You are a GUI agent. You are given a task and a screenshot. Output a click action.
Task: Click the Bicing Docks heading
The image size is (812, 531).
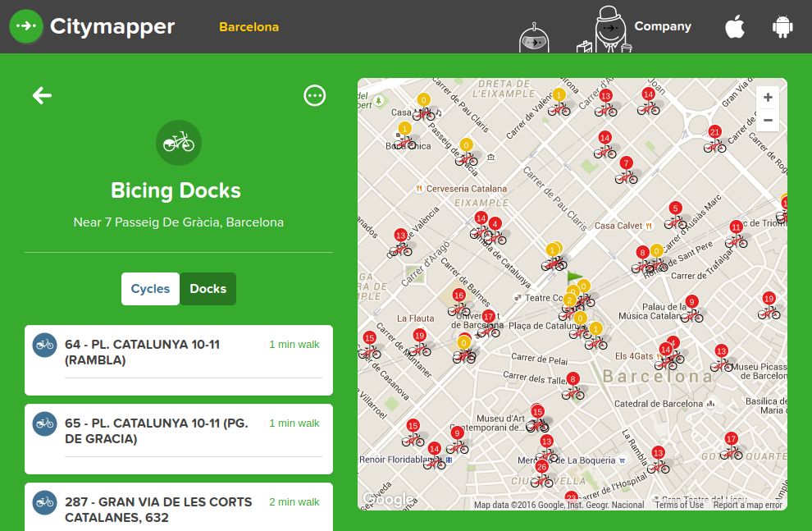(176, 190)
